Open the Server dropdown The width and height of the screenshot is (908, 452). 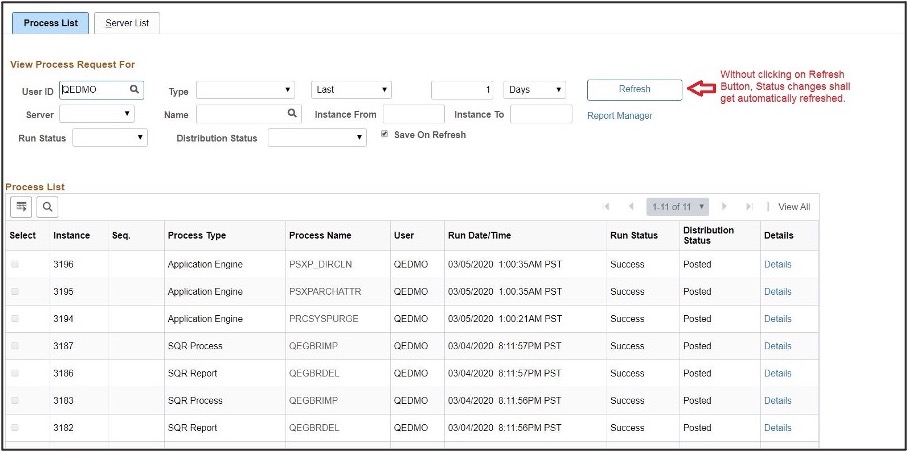point(97,114)
